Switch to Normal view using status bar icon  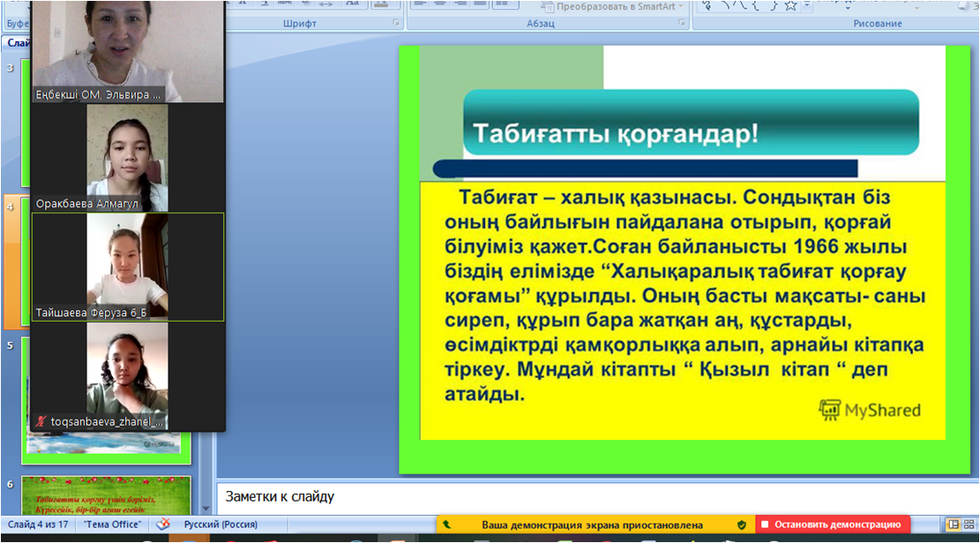953,524
